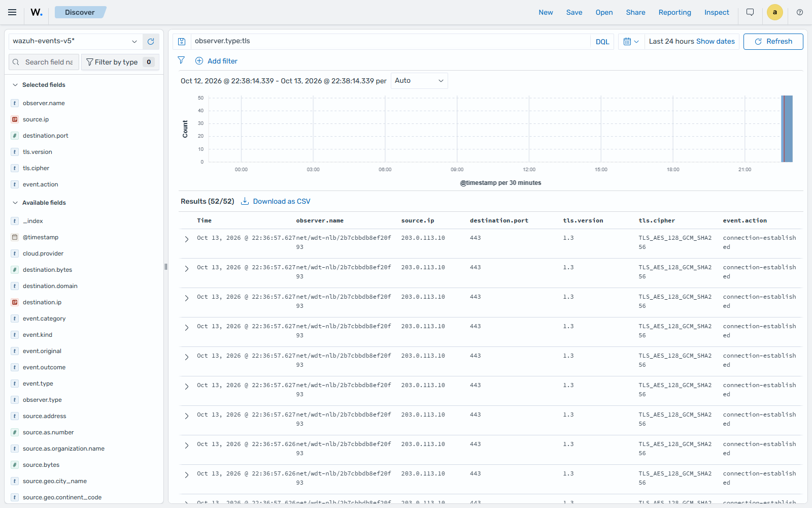Open the Reporting menu
The image size is (812, 508).
(x=674, y=12)
